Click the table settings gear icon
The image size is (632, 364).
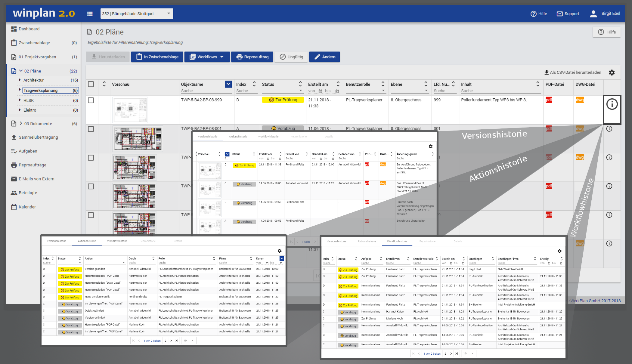(612, 72)
